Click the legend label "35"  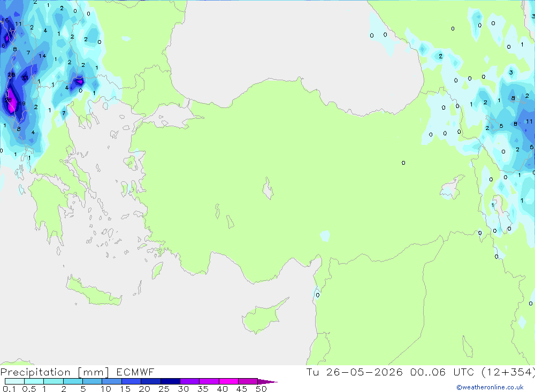coord(203,389)
